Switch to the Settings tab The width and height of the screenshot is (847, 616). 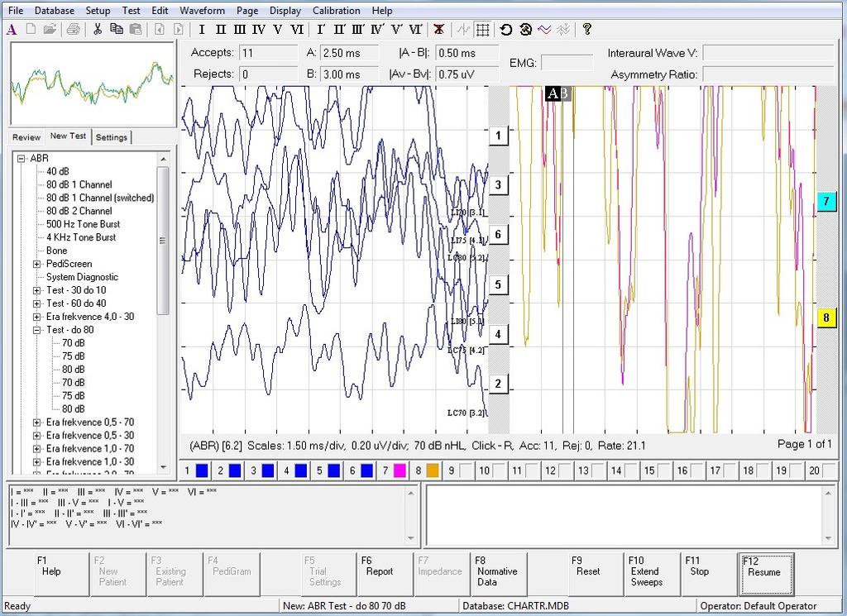(x=112, y=137)
